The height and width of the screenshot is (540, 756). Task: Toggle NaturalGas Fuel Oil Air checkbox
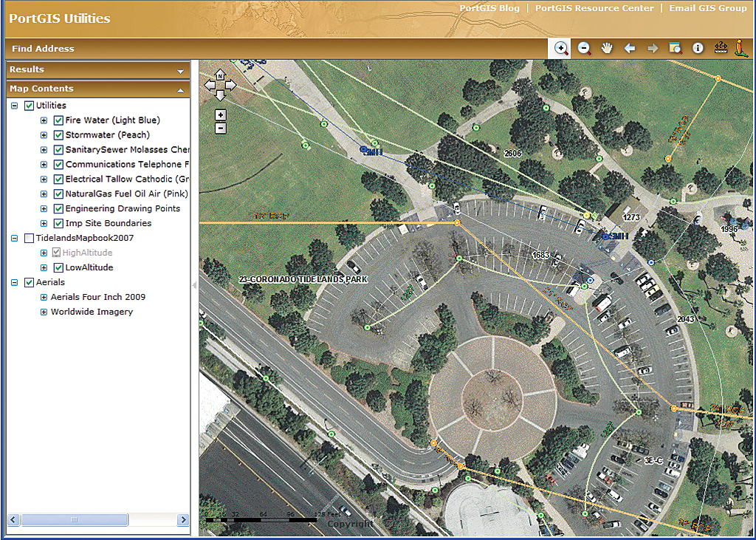pos(58,194)
